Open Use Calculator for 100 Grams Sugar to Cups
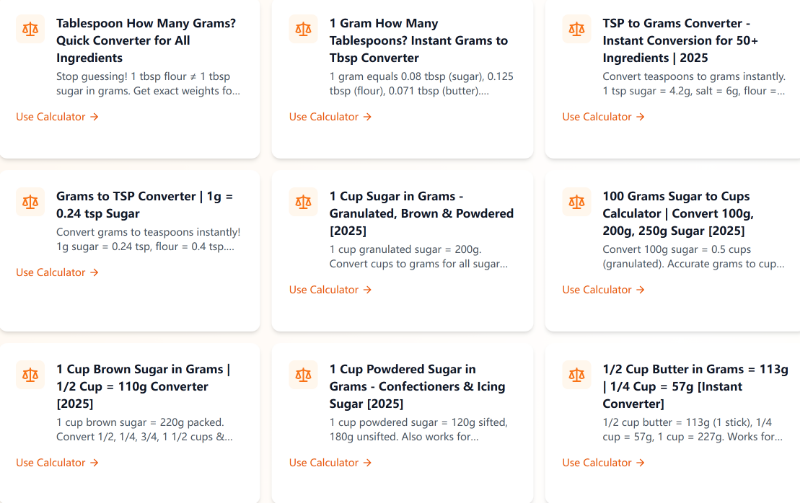 click(x=603, y=290)
